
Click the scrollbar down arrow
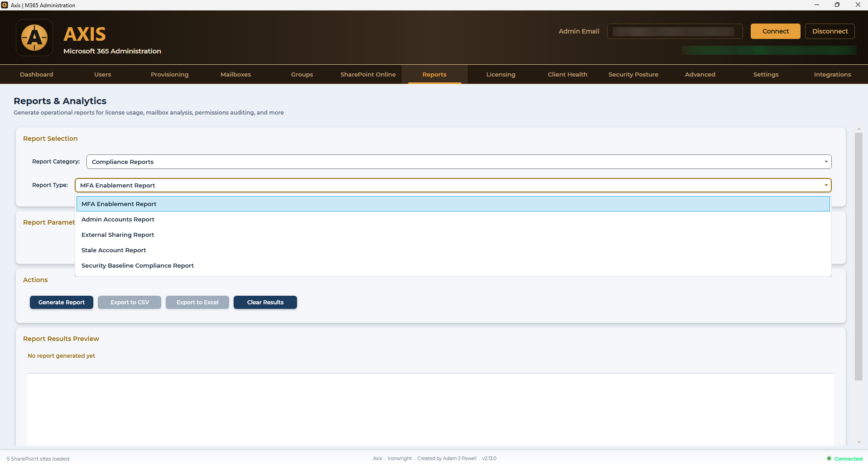pyautogui.click(x=858, y=442)
